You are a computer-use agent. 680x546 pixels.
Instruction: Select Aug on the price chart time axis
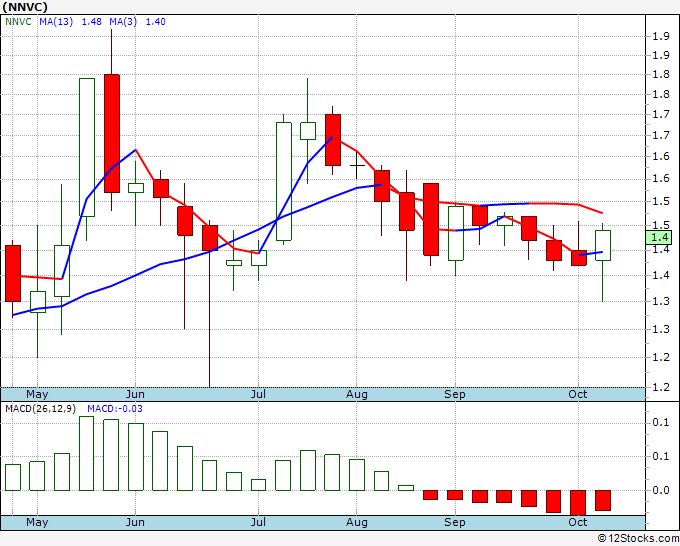356,394
